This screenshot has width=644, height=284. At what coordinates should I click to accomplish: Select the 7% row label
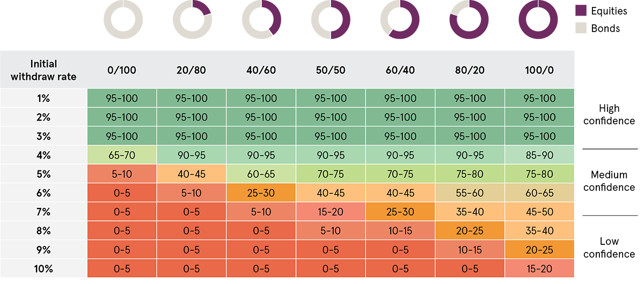[x=43, y=212]
